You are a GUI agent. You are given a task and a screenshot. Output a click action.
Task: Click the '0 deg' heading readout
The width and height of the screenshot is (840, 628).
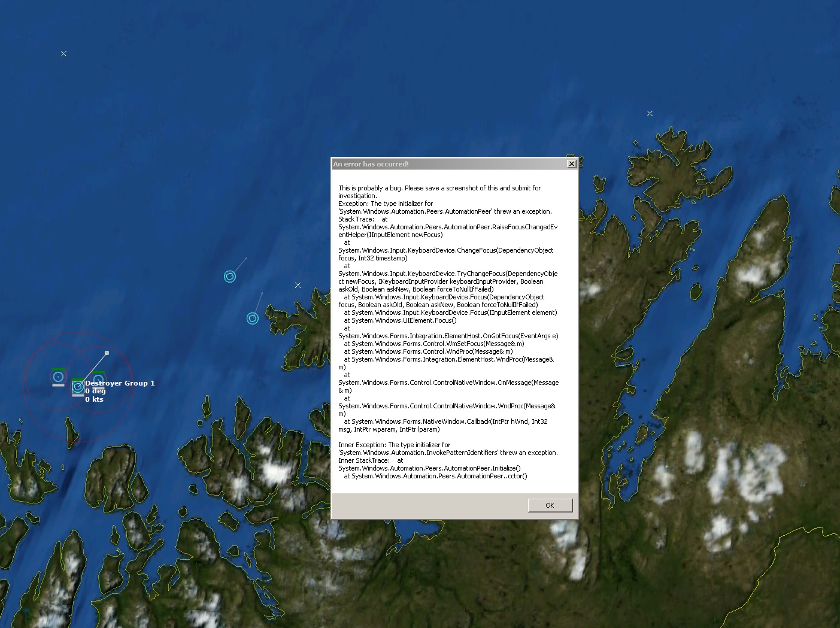[x=95, y=391]
